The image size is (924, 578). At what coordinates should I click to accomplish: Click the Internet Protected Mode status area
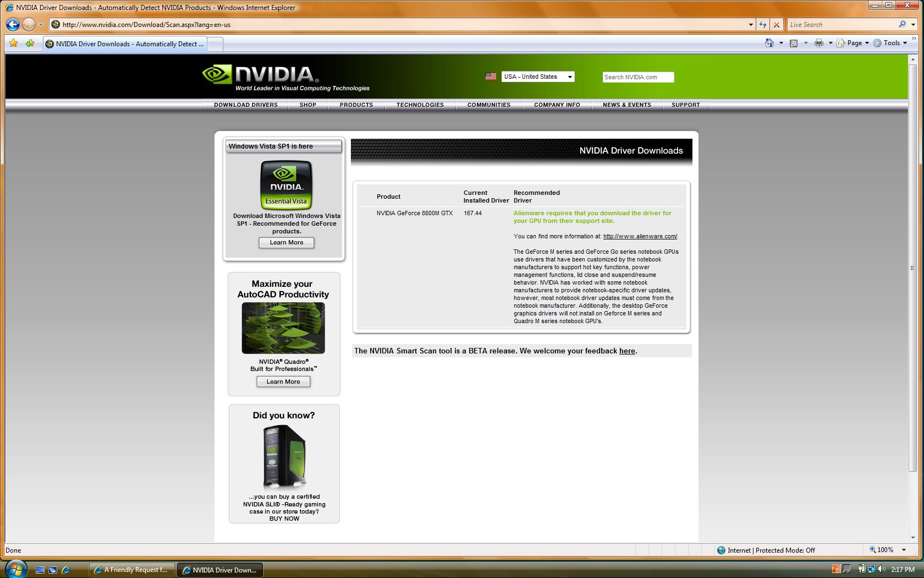tap(766, 550)
